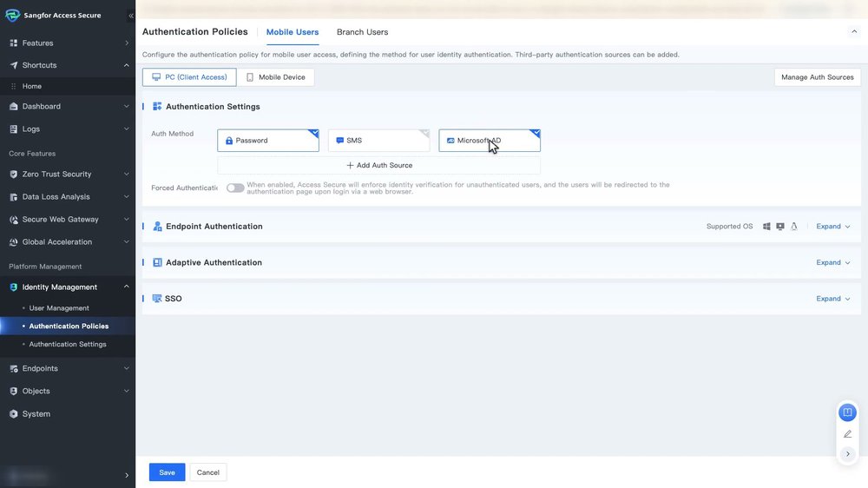The width and height of the screenshot is (868, 488).
Task: Click the System hexagon icon
Action: (x=13, y=414)
